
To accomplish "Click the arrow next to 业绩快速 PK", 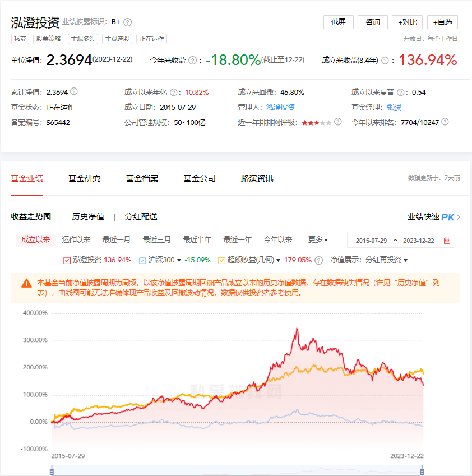I will 459,217.
